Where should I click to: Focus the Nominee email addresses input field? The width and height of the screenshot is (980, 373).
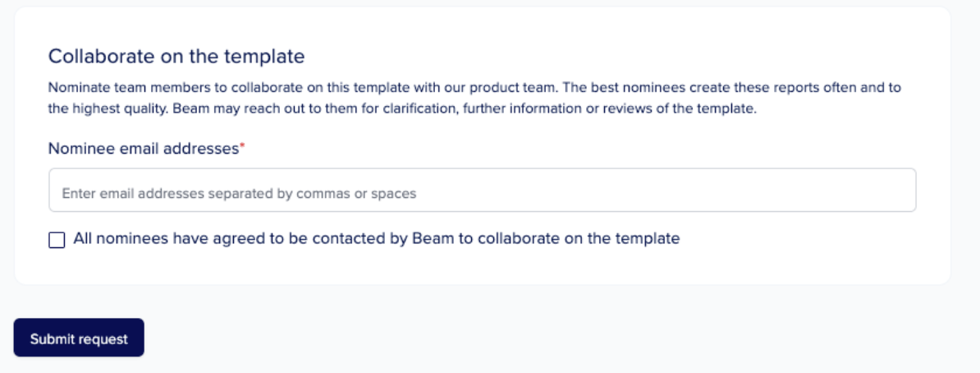click(482, 191)
